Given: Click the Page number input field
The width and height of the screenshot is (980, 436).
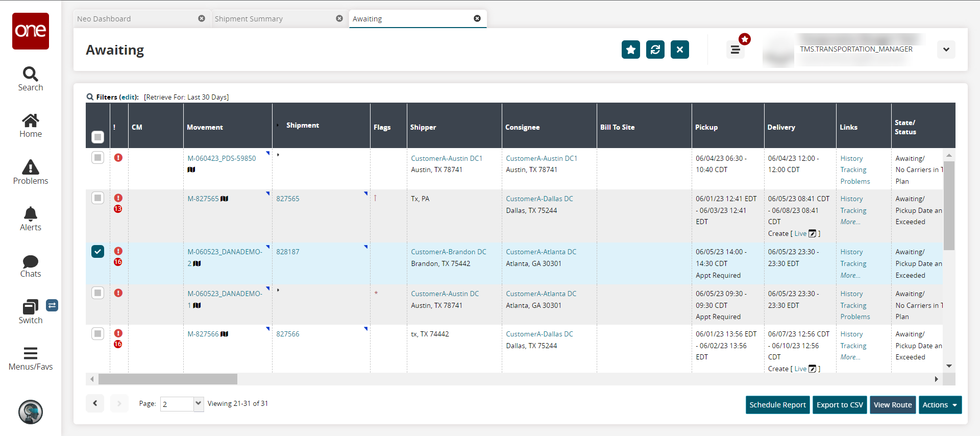Looking at the screenshot, I should 177,404.
